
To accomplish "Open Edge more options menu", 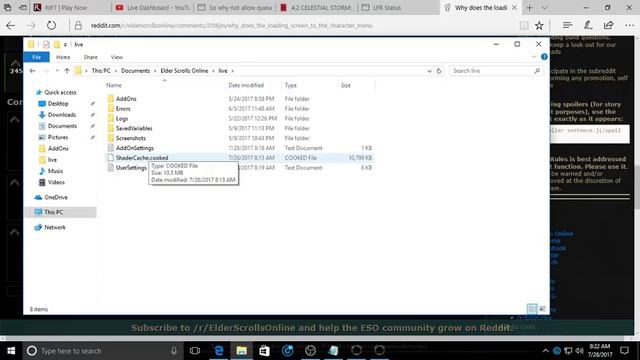I will pyautogui.click(x=629, y=25).
